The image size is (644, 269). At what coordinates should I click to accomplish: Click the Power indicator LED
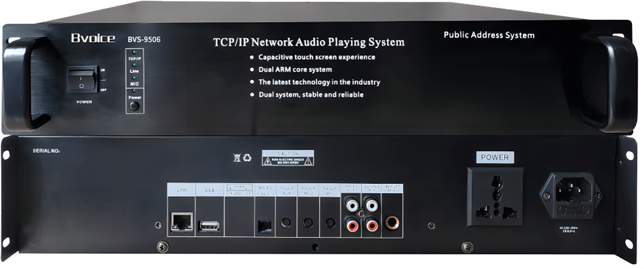134,91
